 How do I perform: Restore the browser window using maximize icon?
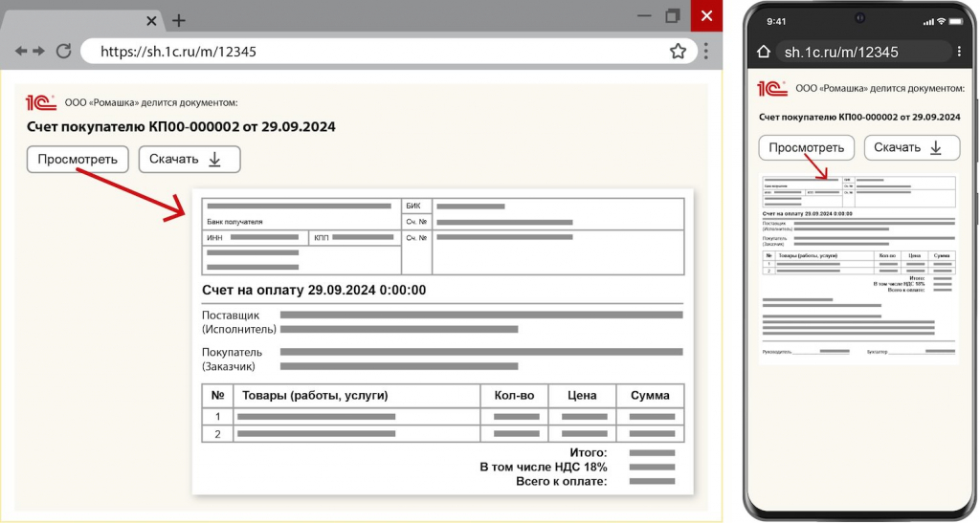tap(673, 15)
